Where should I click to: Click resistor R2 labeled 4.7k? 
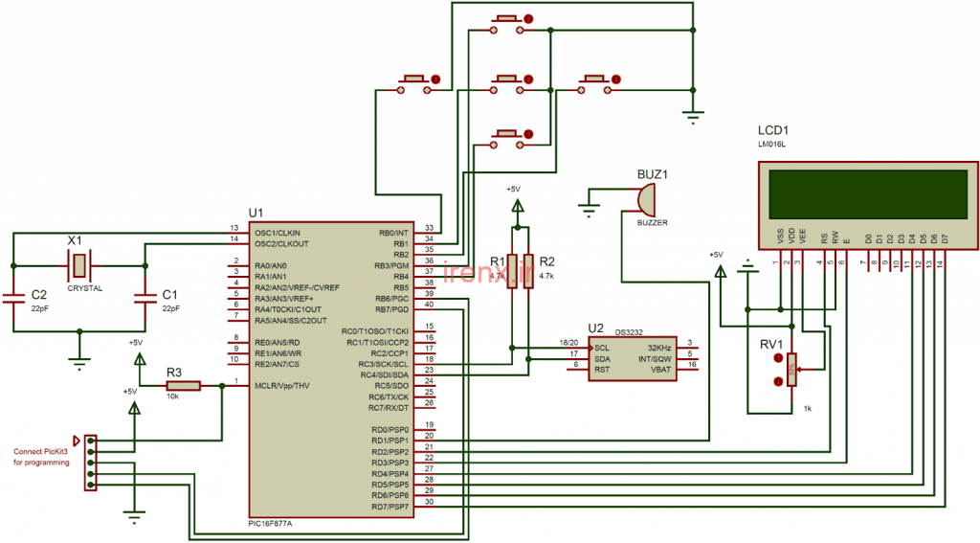click(528, 270)
